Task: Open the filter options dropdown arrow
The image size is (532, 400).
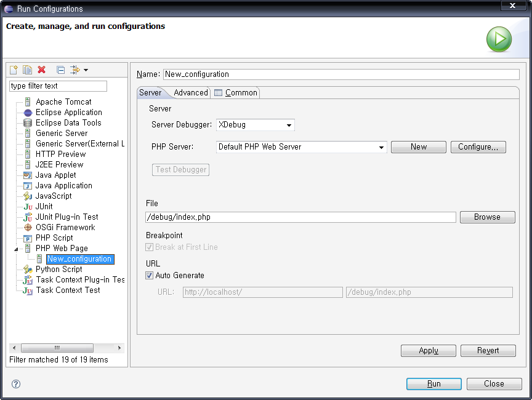Action: point(86,70)
